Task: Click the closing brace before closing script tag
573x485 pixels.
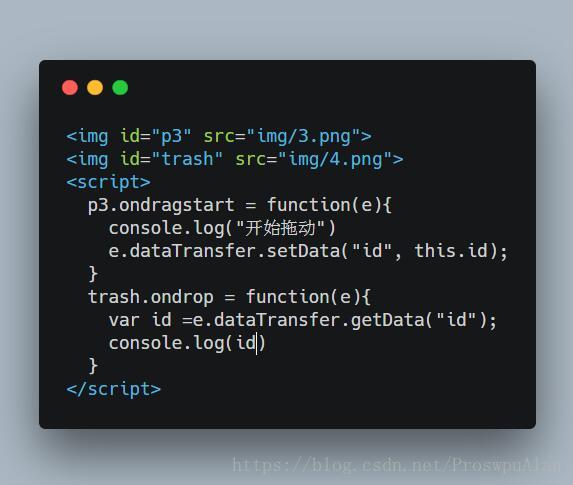Action: [x=93, y=366]
